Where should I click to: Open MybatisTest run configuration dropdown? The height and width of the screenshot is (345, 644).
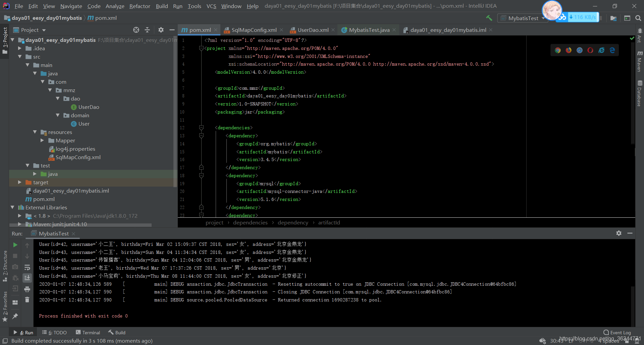pyautogui.click(x=523, y=18)
